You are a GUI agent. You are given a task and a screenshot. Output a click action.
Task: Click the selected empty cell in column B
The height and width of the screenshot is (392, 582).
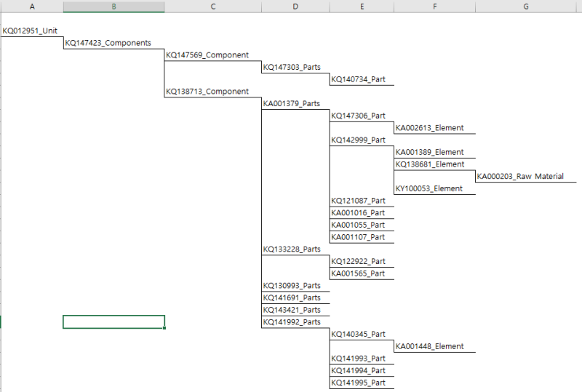pos(114,322)
